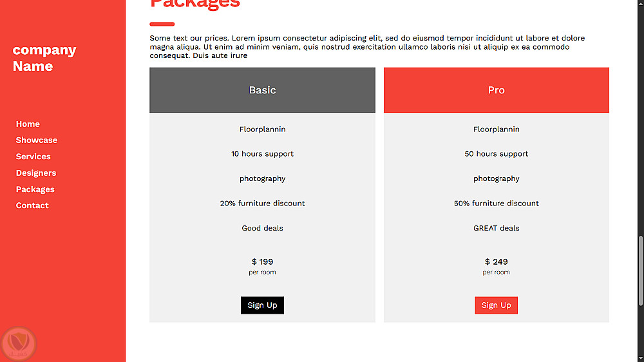Click the scrollbar up arrow
This screenshot has width=644, height=362.
coord(640,3)
